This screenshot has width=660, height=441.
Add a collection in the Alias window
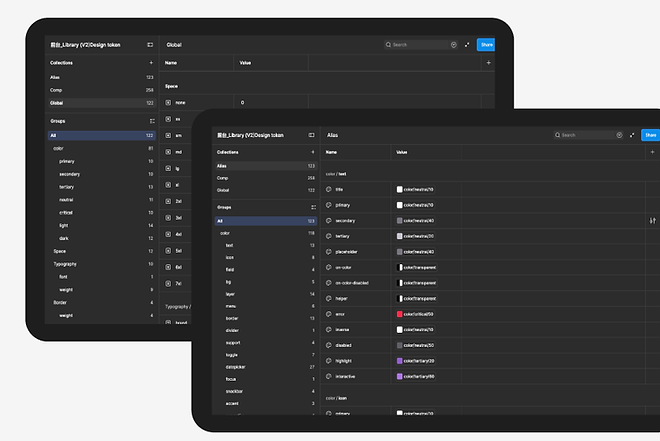(313, 152)
